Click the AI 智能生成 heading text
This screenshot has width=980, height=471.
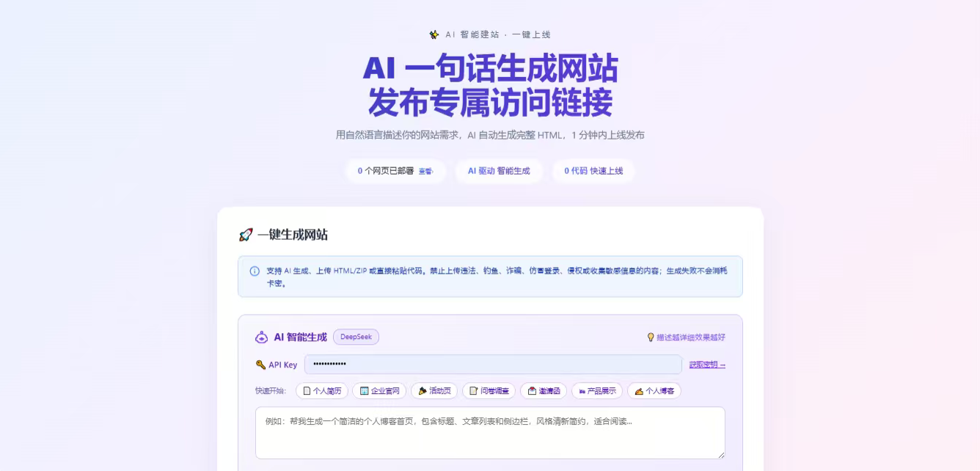point(300,337)
